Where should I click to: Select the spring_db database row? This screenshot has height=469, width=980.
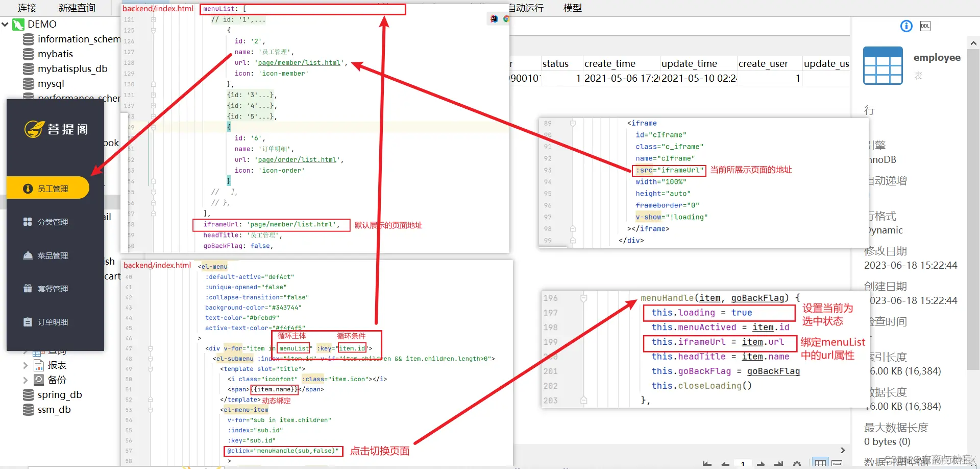pyautogui.click(x=53, y=394)
